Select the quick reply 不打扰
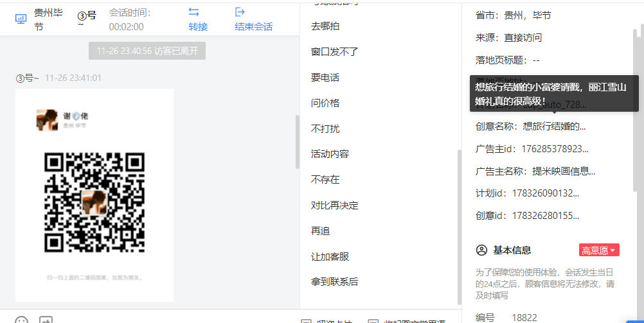The image size is (644, 323). [x=325, y=128]
